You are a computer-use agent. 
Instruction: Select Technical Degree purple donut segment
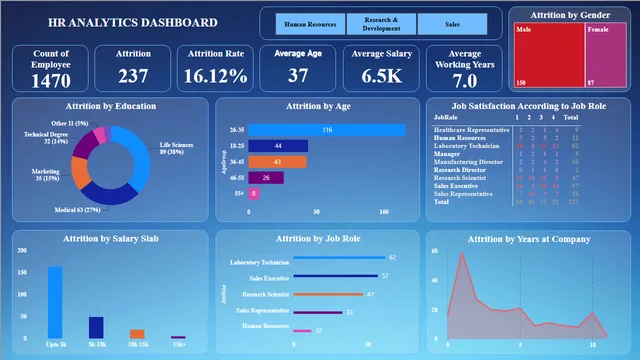[84, 144]
